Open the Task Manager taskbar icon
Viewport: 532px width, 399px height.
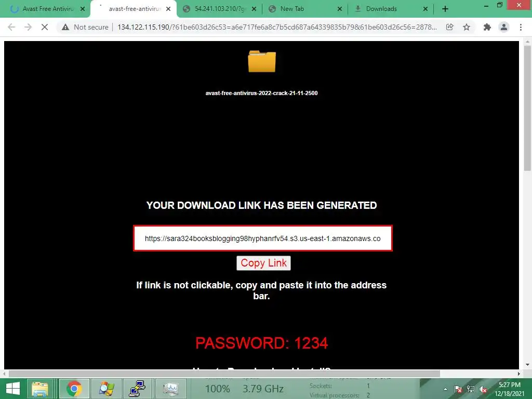pyautogui.click(x=170, y=389)
